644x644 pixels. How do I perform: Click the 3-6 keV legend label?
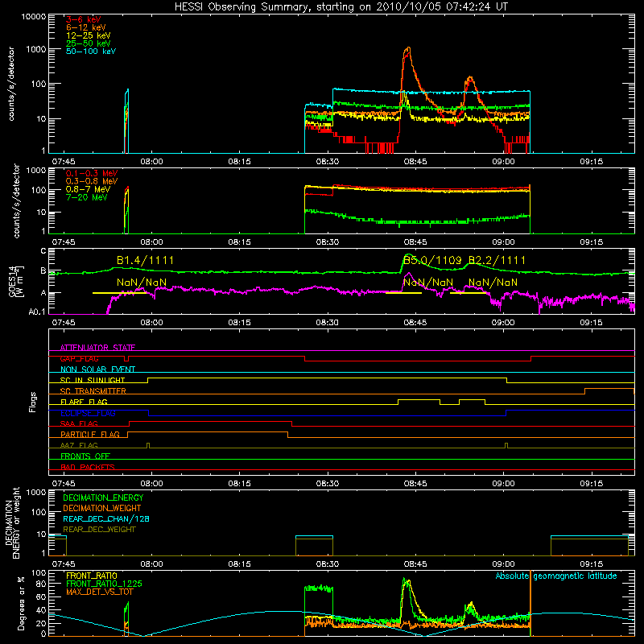84,19
